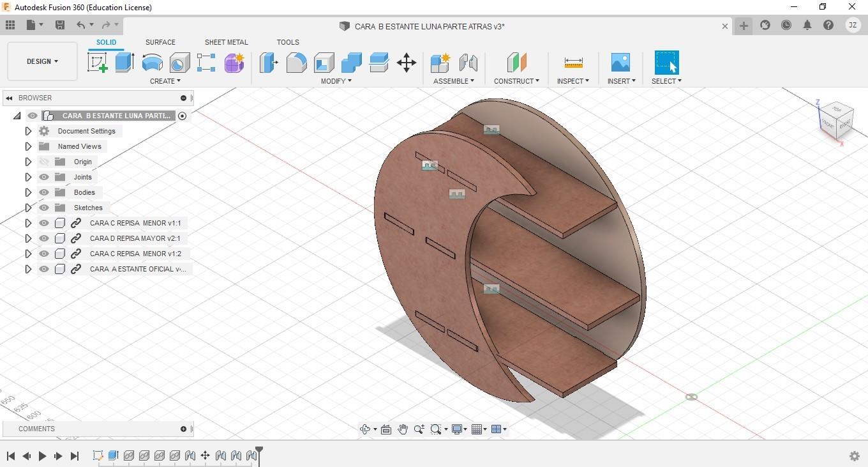Switch to the SHEET METAL tab

point(226,42)
